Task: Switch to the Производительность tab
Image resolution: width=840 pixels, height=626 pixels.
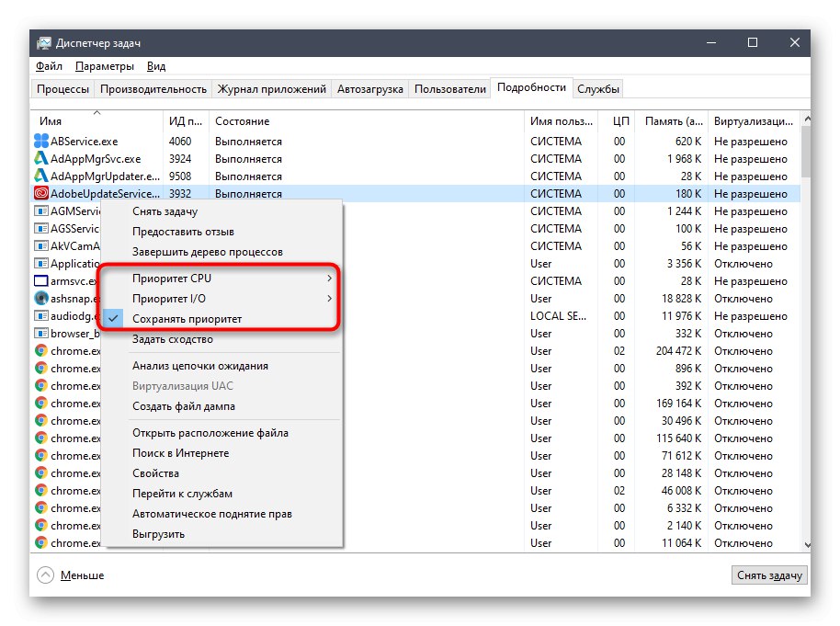Action: [x=153, y=89]
